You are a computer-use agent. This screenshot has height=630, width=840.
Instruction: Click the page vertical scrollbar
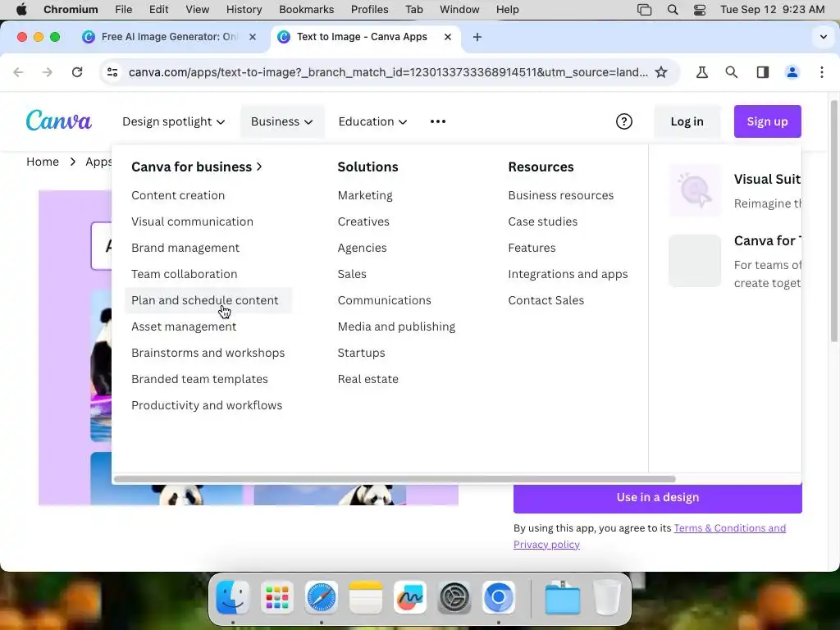(x=833, y=221)
